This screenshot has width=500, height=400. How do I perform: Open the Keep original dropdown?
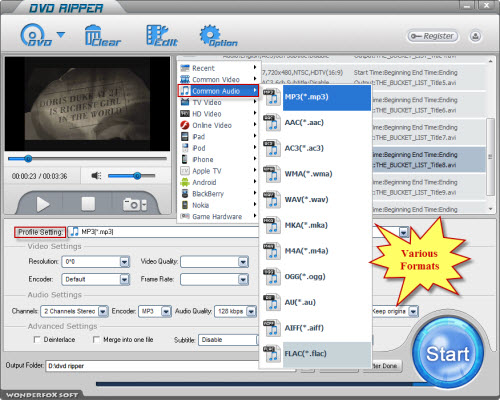point(413,311)
